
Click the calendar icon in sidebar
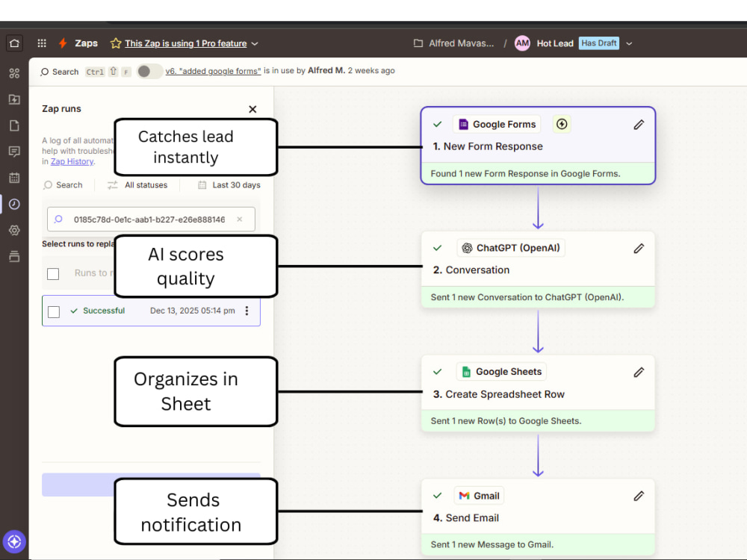[x=14, y=178]
